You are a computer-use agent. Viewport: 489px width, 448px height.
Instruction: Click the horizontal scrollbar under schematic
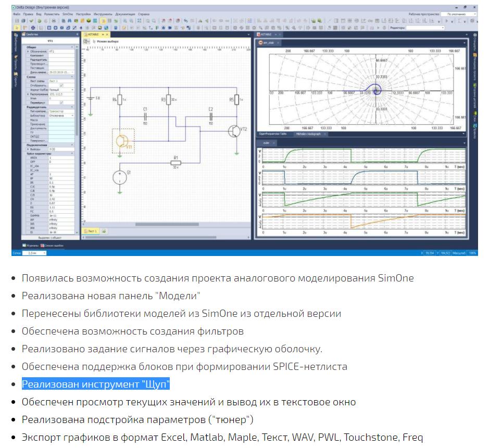coord(167,224)
